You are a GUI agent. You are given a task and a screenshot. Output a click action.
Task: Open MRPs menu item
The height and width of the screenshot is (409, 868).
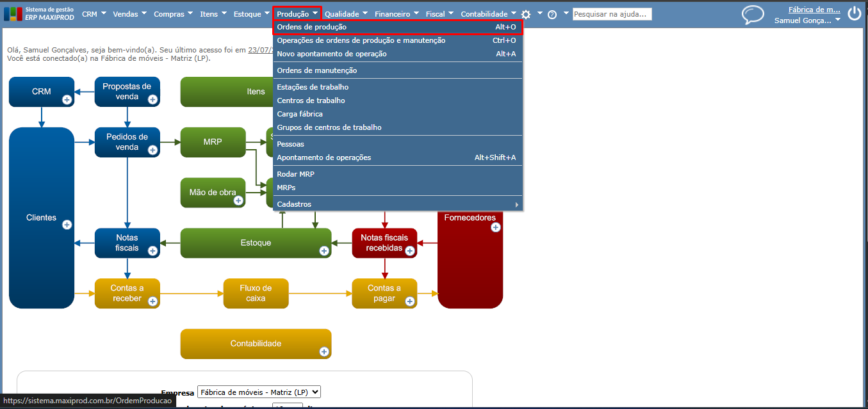click(x=398, y=188)
